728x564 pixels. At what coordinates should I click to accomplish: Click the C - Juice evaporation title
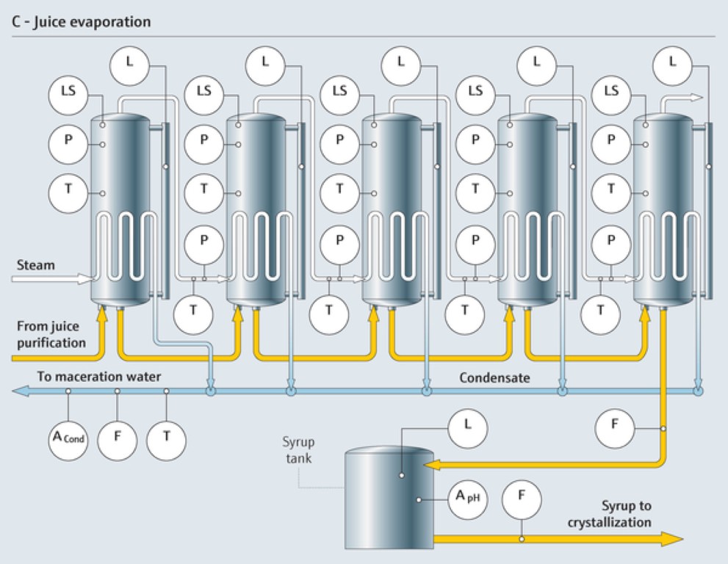coord(82,22)
